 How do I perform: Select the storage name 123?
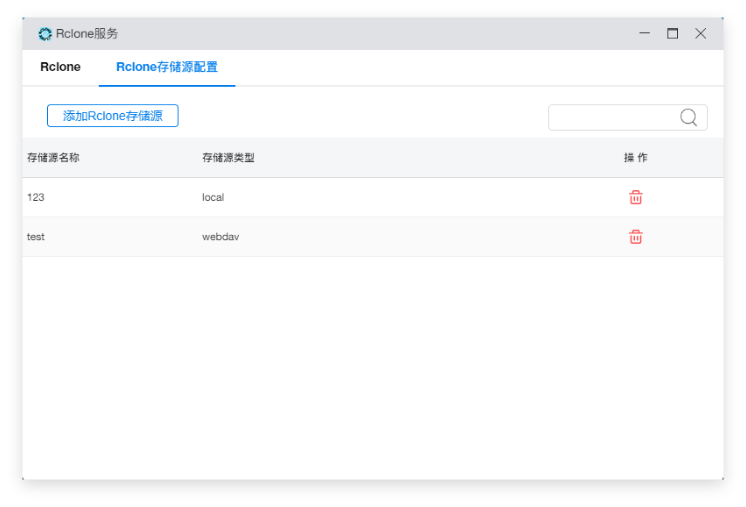point(36,197)
